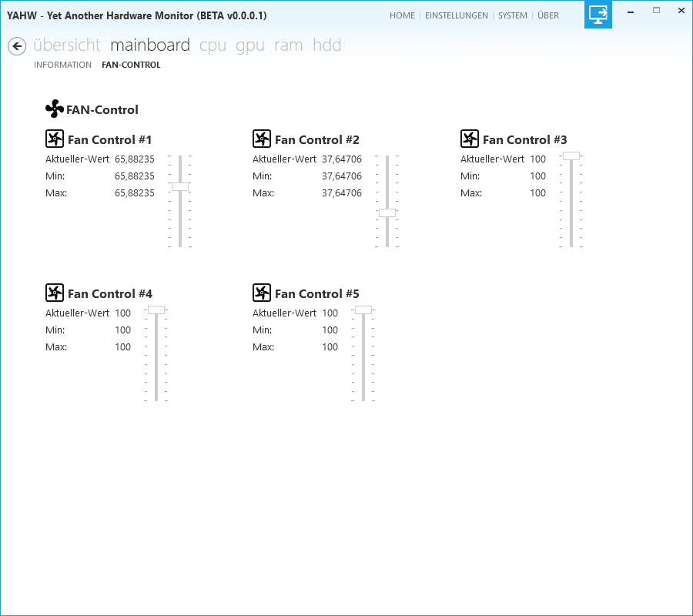Switch to the ram tab

[x=289, y=45]
